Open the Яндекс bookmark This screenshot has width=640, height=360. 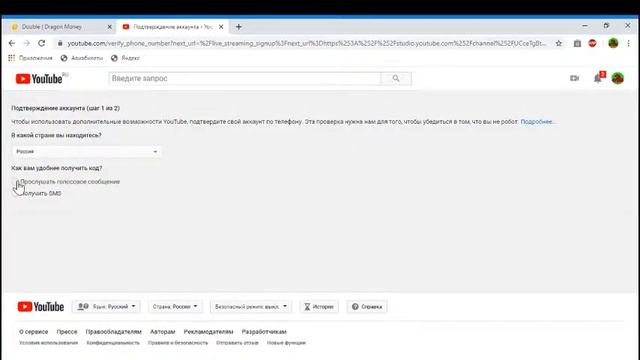coord(126,58)
